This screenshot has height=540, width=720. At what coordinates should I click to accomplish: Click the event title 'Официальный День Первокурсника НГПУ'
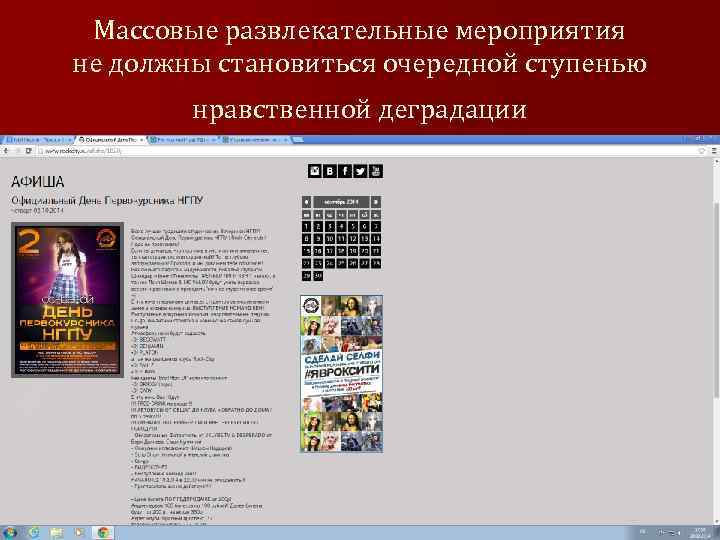click(x=107, y=201)
